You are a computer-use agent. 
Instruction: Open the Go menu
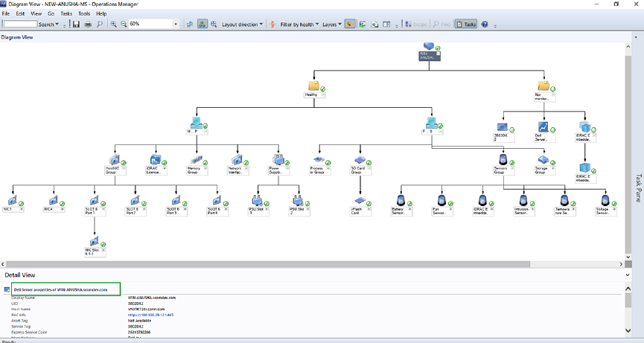(51, 13)
